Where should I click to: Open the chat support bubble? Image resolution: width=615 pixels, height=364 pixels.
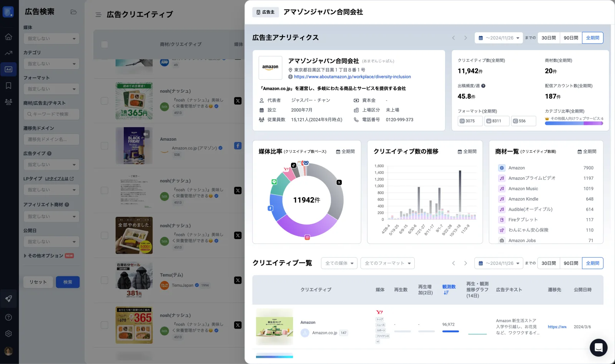[x=598, y=347]
